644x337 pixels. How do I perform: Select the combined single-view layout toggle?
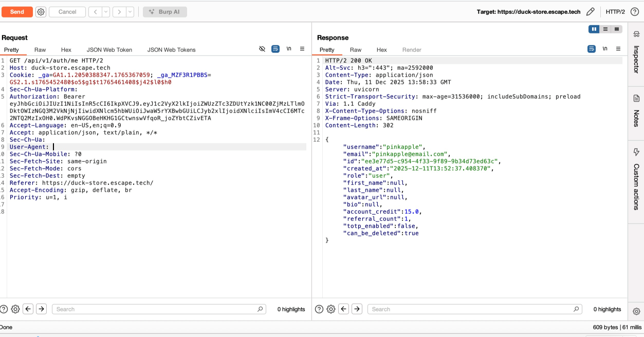click(x=616, y=29)
